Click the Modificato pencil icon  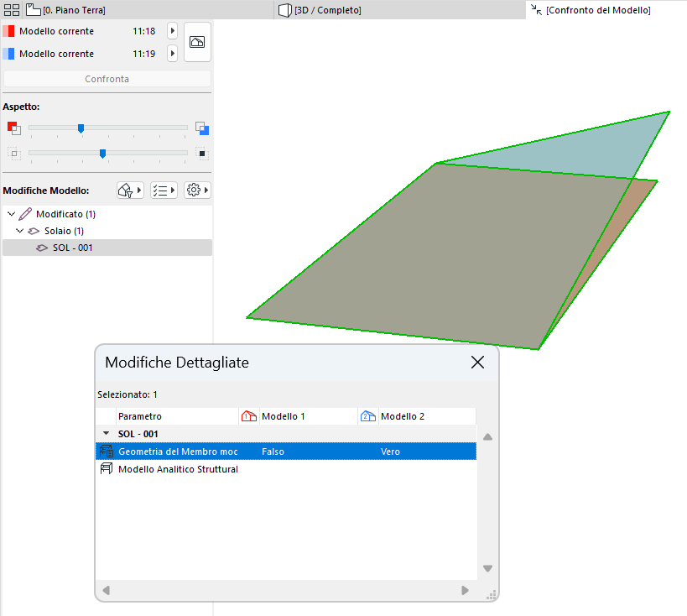25,214
